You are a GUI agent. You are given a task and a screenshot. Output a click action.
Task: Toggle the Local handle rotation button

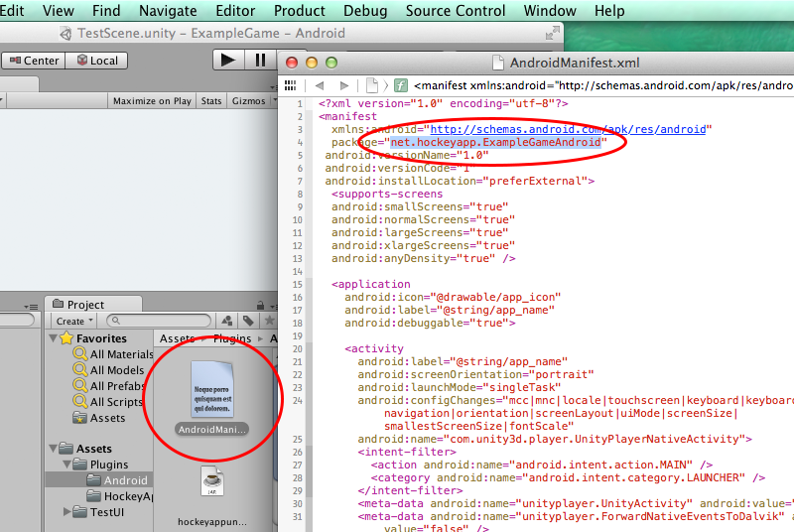[96, 61]
